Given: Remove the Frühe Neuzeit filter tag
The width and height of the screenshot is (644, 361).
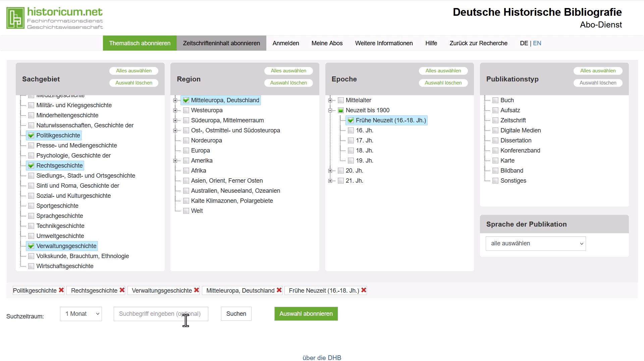Looking at the screenshot, I should tap(364, 290).
